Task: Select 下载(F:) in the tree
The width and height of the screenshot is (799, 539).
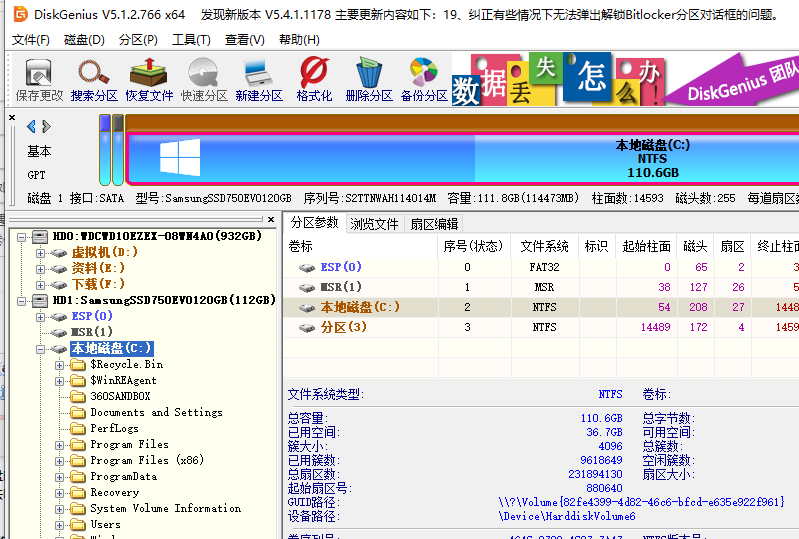Action: [98, 284]
